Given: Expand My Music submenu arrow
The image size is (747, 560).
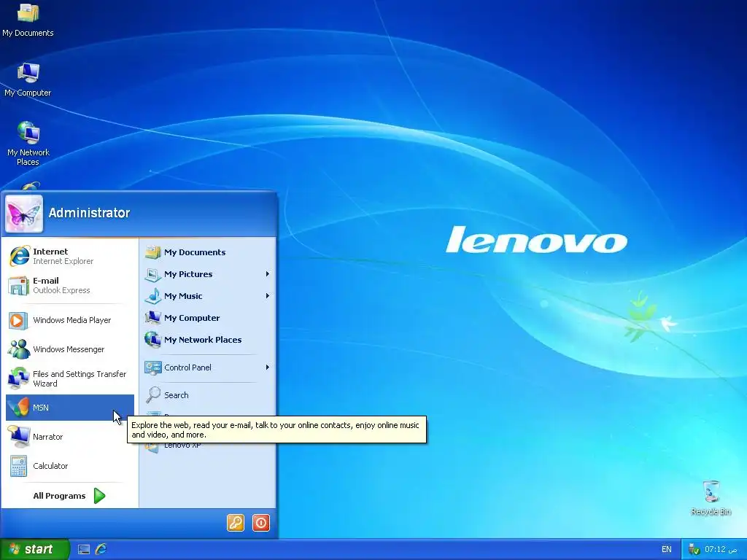Looking at the screenshot, I should 267,296.
